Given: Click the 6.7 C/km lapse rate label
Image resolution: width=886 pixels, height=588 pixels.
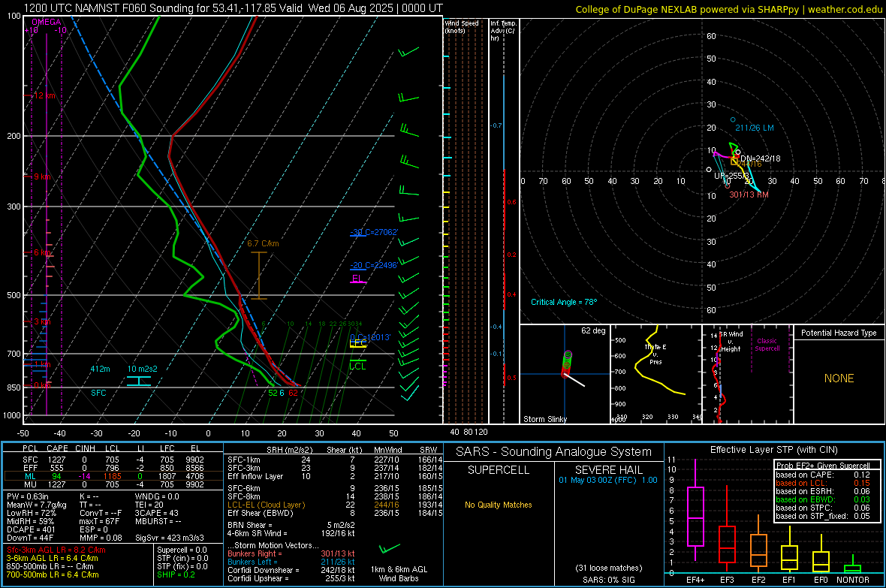Looking at the screenshot, I should point(263,243).
